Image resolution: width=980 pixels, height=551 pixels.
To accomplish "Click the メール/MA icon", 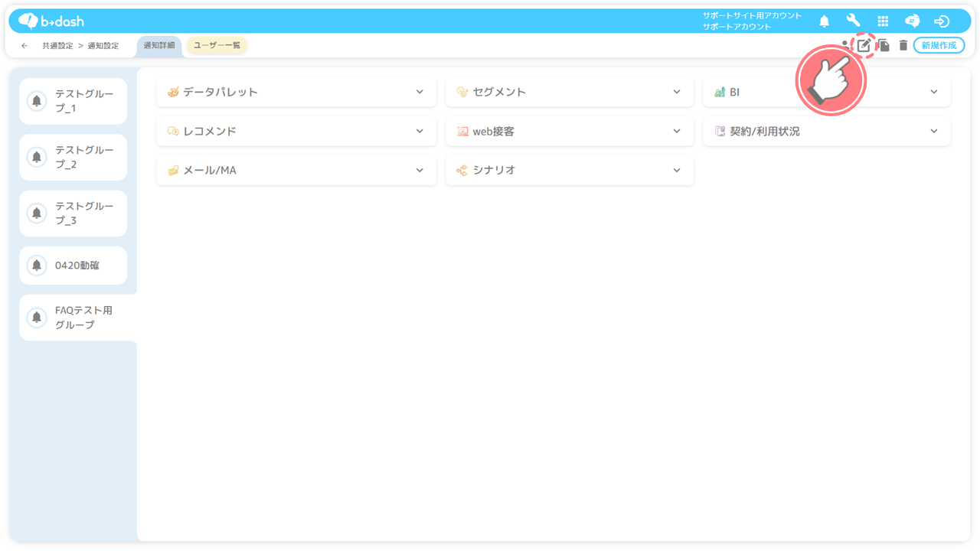I will click(x=173, y=171).
